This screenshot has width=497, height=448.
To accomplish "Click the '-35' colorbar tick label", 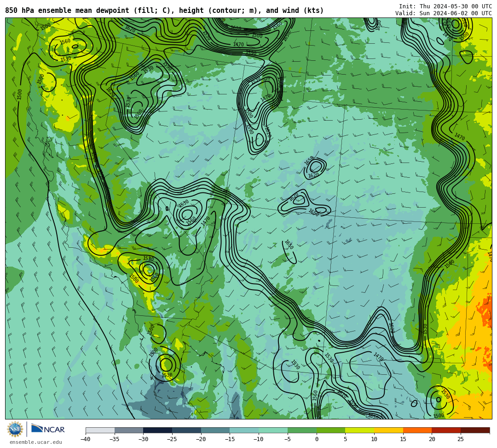I will click(x=114, y=439).
